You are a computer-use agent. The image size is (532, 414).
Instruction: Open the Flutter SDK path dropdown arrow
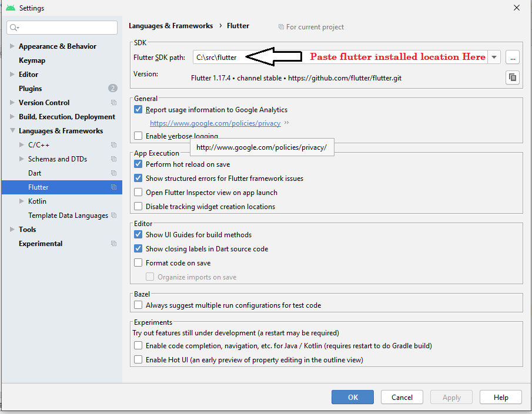pos(494,58)
